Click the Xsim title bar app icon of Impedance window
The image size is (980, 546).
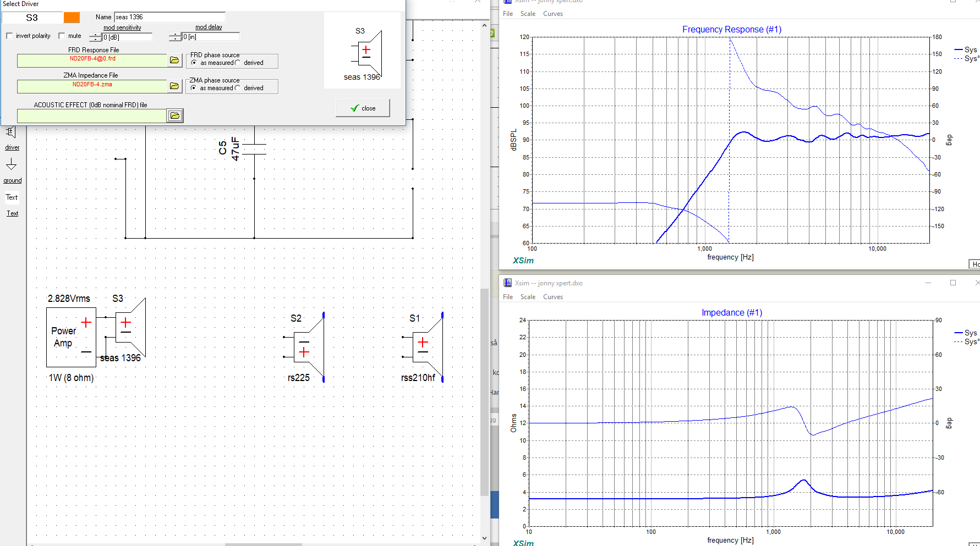(x=507, y=283)
